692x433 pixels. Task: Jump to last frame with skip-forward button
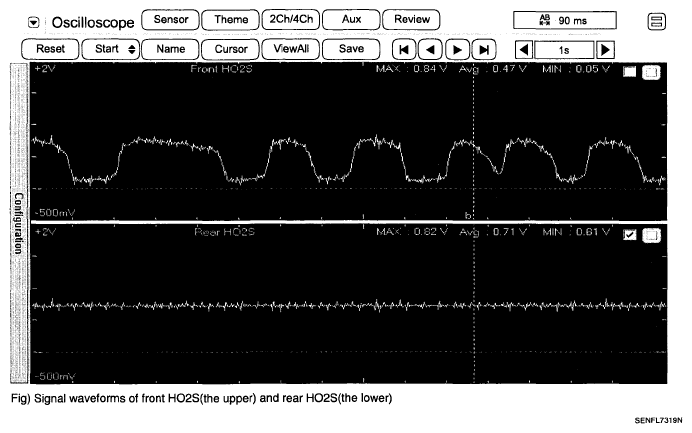[x=485, y=48]
